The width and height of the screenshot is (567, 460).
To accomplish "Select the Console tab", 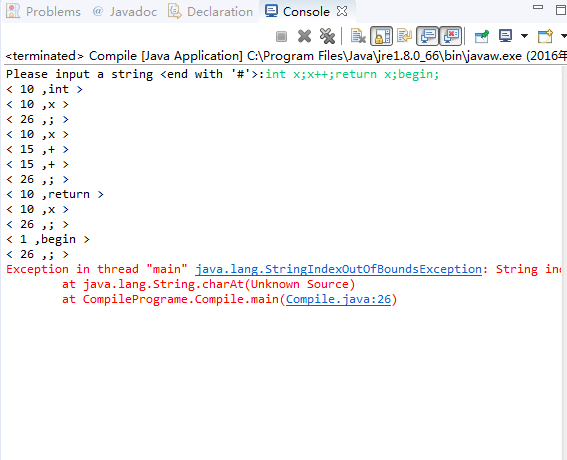I will [x=306, y=12].
